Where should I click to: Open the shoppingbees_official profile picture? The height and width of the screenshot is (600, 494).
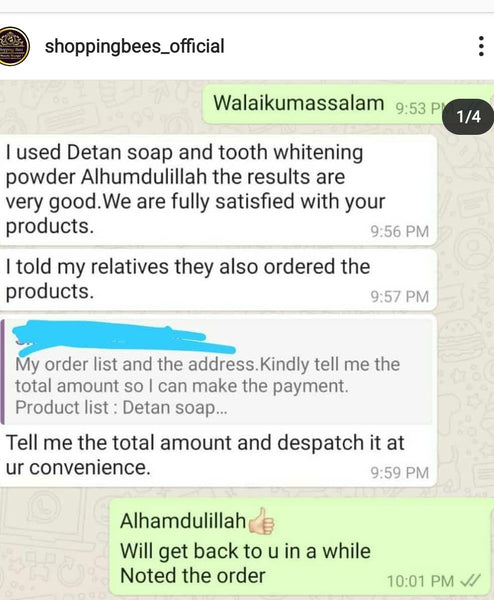pos(13,46)
